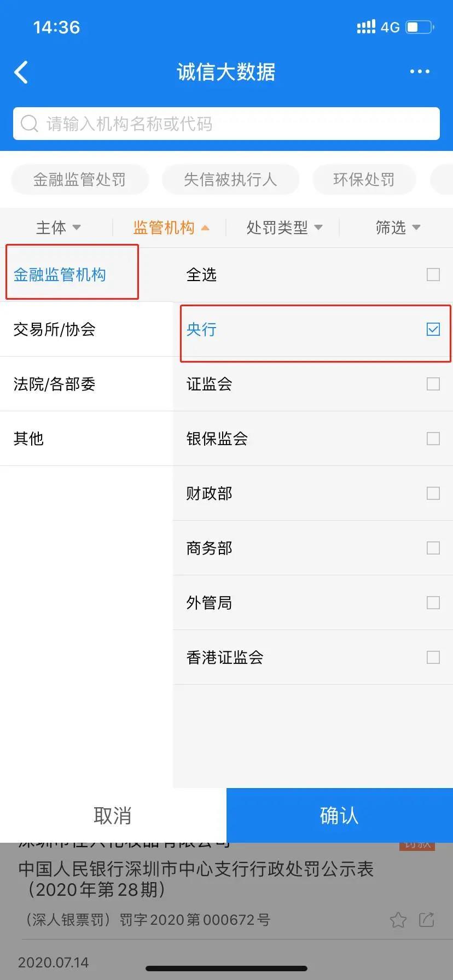Viewport: 453px width, 980px height.
Task: Select the 香港证监会 checkbox
Action: click(433, 657)
